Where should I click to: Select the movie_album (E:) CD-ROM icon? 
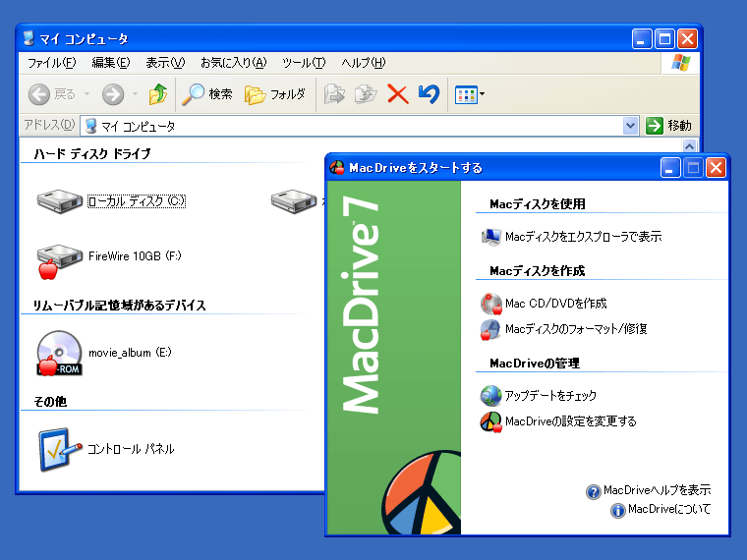(x=60, y=353)
